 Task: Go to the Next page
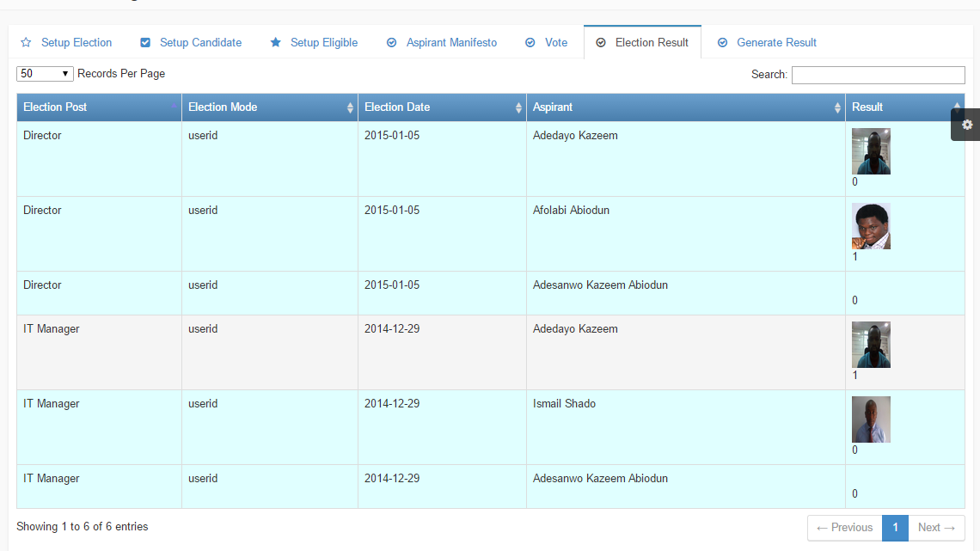(936, 528)
